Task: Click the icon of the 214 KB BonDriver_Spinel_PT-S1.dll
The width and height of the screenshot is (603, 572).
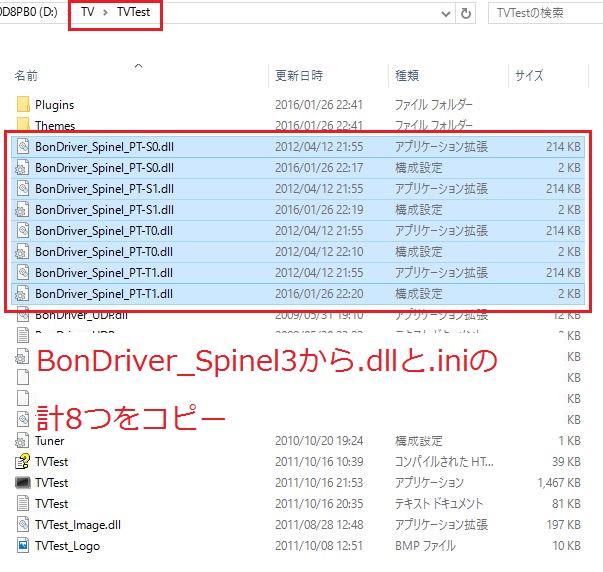Action: 23,188
